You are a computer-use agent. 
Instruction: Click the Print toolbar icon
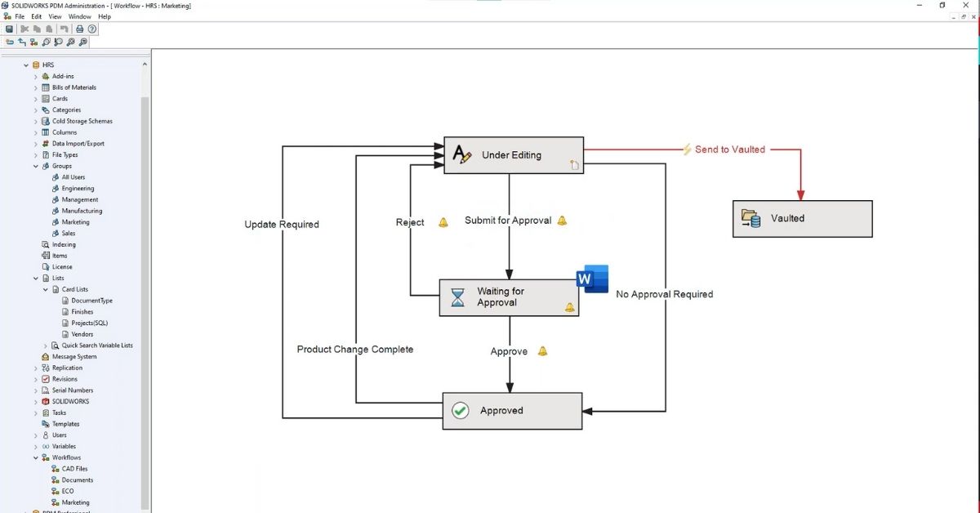[x=80, y=29]
